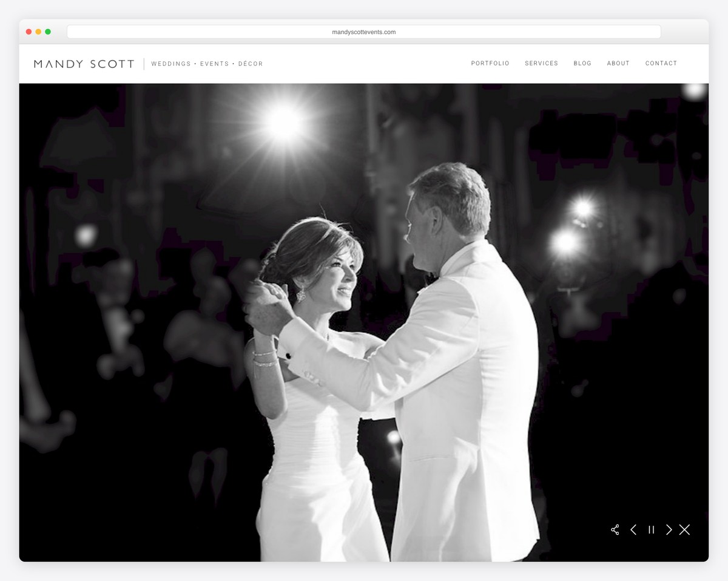Minimize the window with the yellow button
Image resolution: width=728 pixels, height=581 pixels.
coord(38,31)
